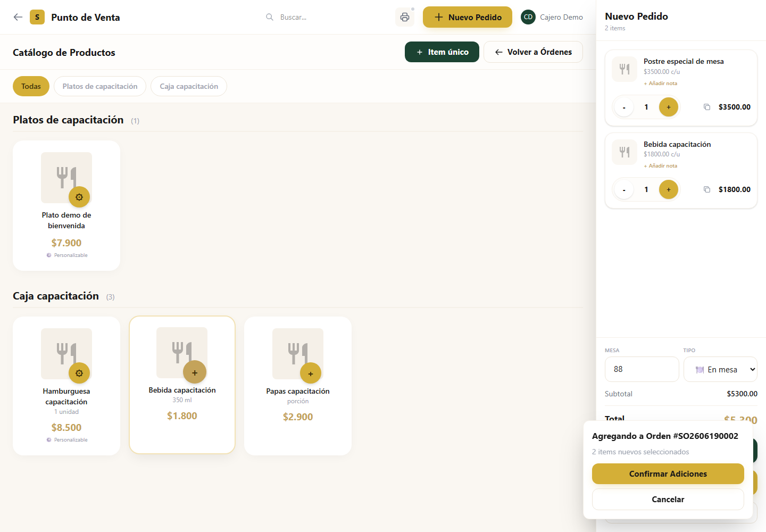Click Bebida capacitación order item thumbnail
This screenshot has height=532, width=766.
tap(625, 152)
